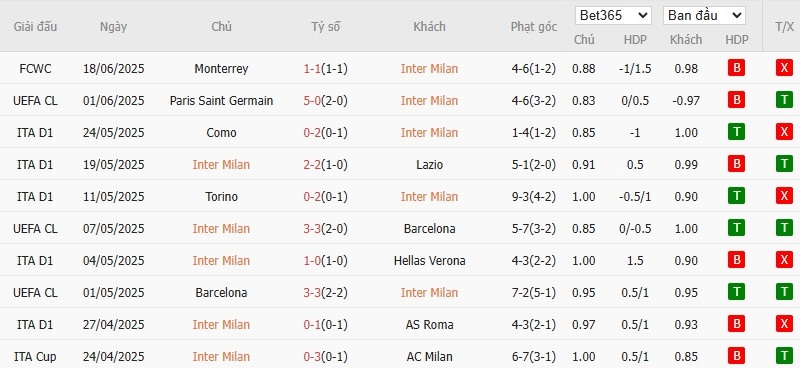Viewport: 800px width, 368px height.
Task: Click green T badge in Paris Saint Germain row
Action: coord(784,100)
